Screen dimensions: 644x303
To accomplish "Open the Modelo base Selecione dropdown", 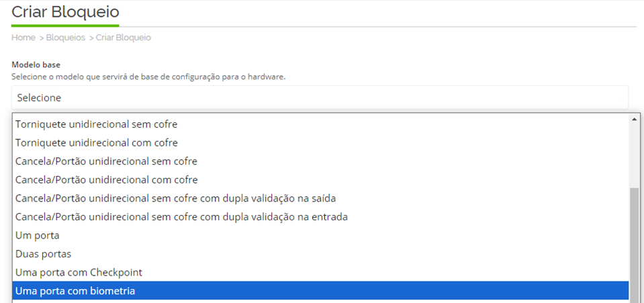I will pos(320,98).
